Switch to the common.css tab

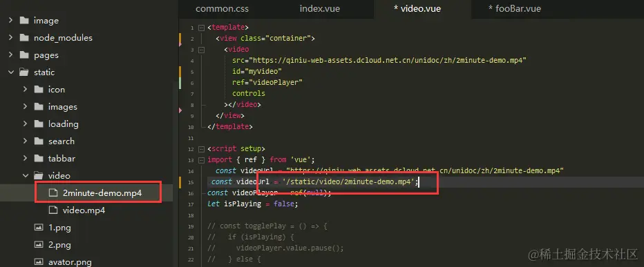coord(222,8)
